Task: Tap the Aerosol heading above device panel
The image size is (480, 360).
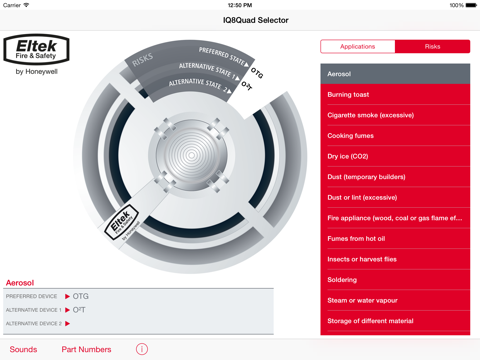Action: pyautogui.click(x=20, y=283)
